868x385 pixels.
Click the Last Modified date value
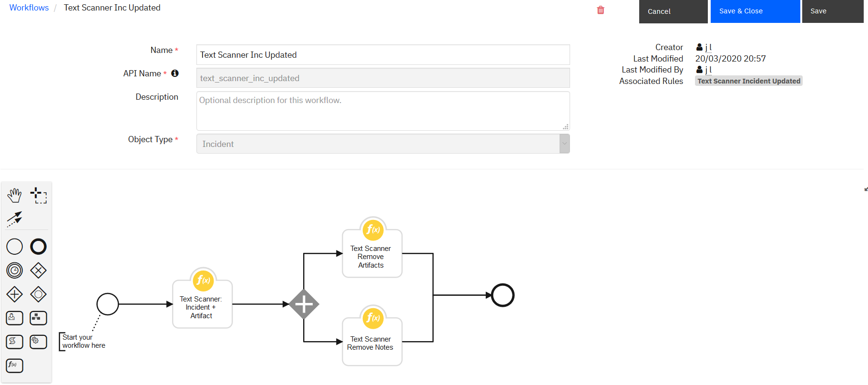point(730,59)
